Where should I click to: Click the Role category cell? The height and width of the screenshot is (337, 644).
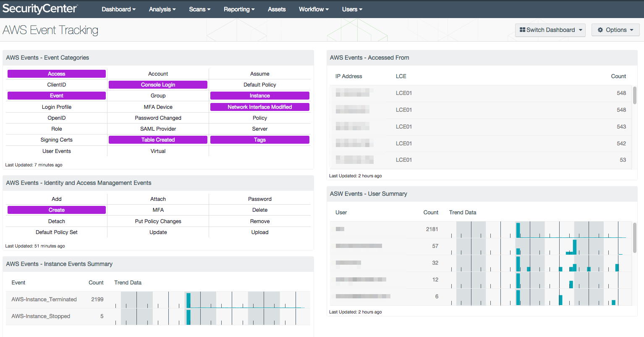[57, 129]
